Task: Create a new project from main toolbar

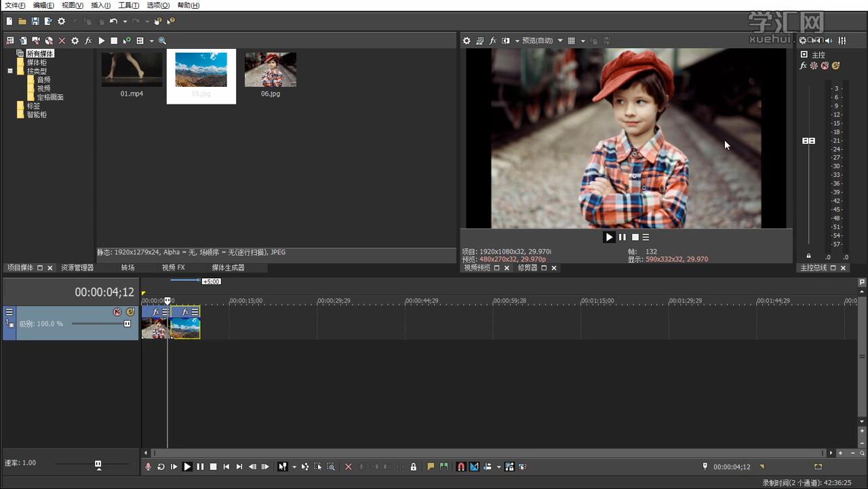Action: point(9,22)
